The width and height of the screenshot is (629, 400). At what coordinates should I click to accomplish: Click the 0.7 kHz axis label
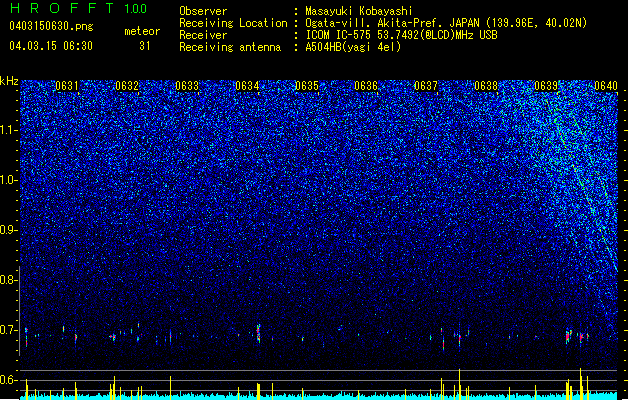coord(9,330)
